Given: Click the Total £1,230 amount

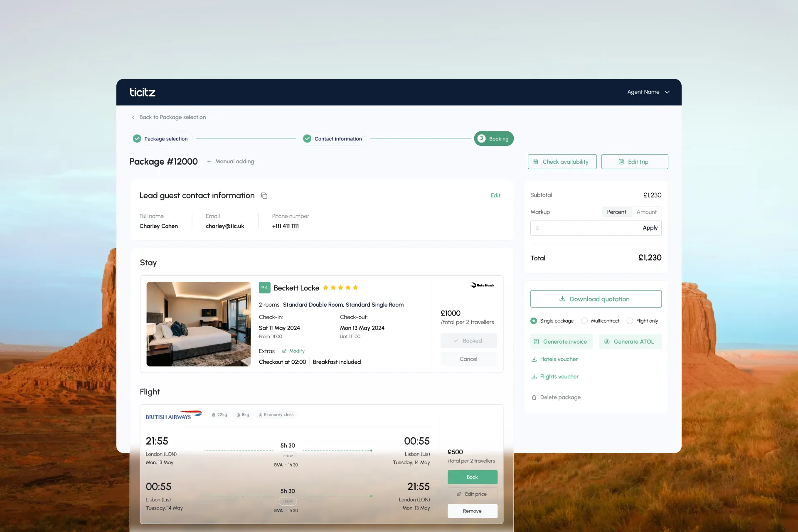Looking at the screenshot, I should 650,258.
